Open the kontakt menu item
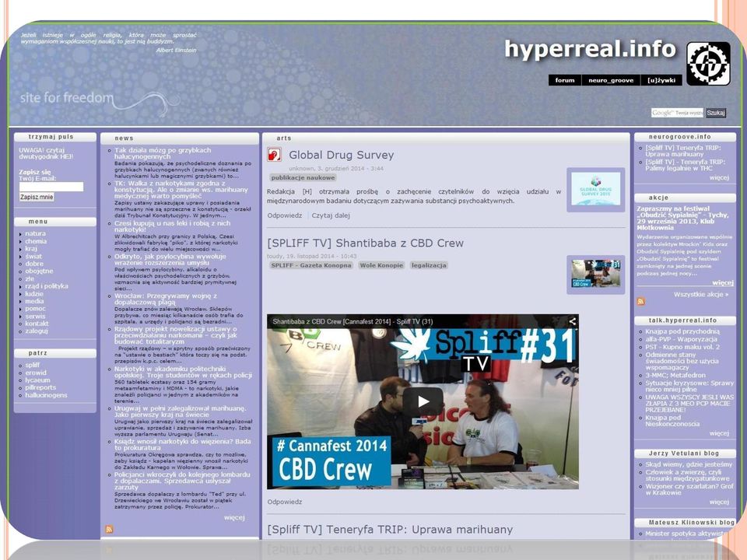Image resolution: width=747 pixels, height=560 pixels. pyautogui.click(x=37, y=324)
